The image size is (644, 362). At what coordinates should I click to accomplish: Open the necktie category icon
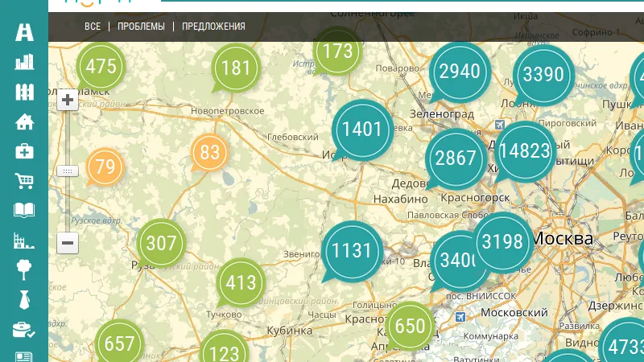(24, 299)
